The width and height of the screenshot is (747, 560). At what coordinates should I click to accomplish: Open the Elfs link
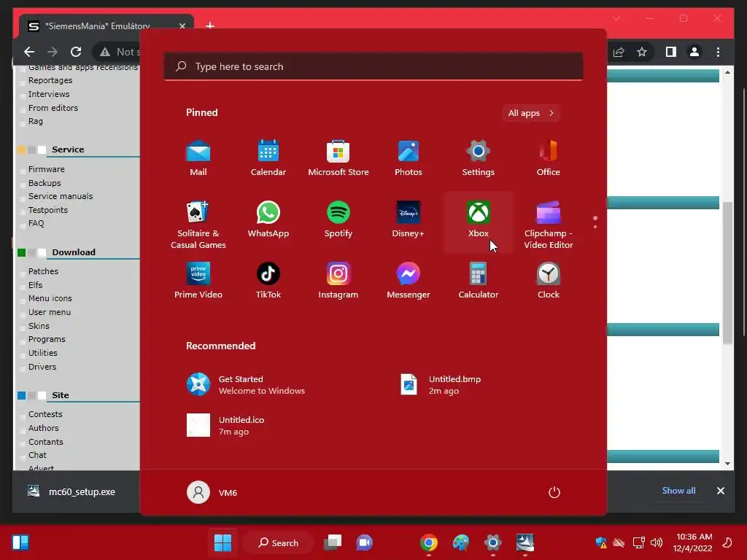tap(35, 285)
